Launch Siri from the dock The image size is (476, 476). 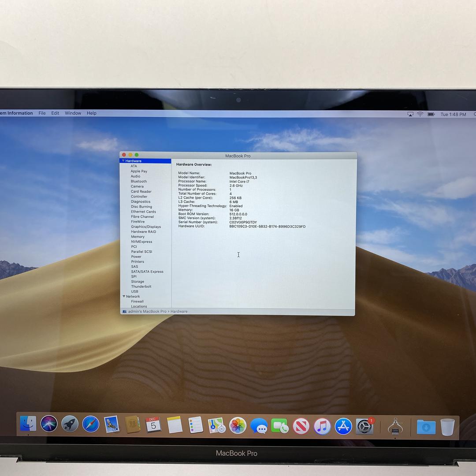[x=49, y=424]
